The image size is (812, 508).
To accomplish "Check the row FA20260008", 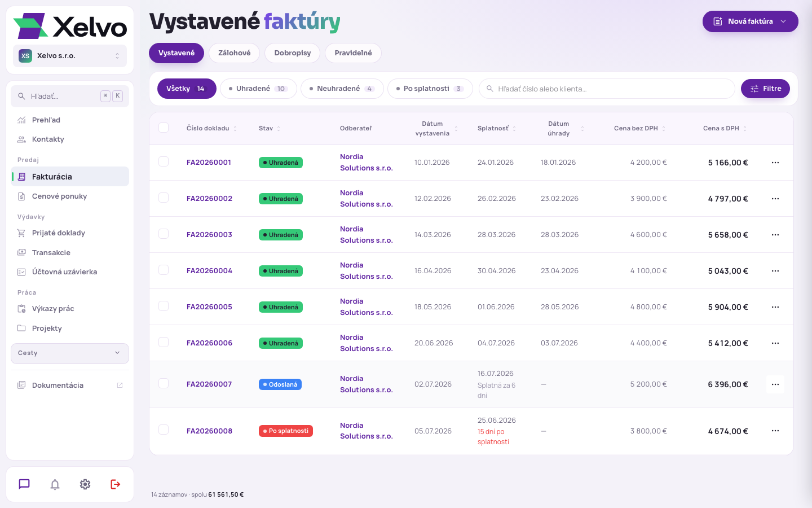I will coord(164,430).
